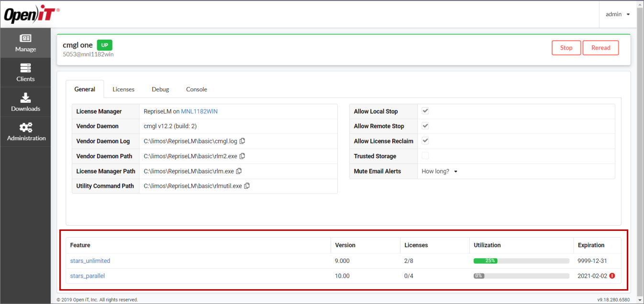Screen dimensions: 644x304
Task: Click the UP status badge
Action: pyautogui.click(x=104, y=45)
